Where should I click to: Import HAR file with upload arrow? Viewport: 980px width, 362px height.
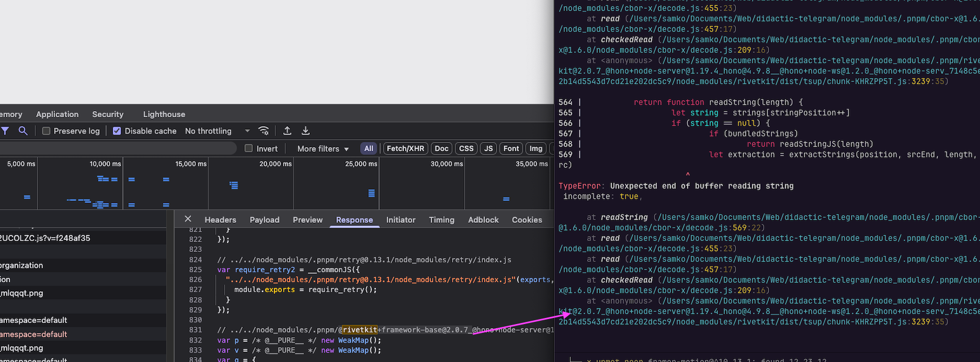point(287,131)
